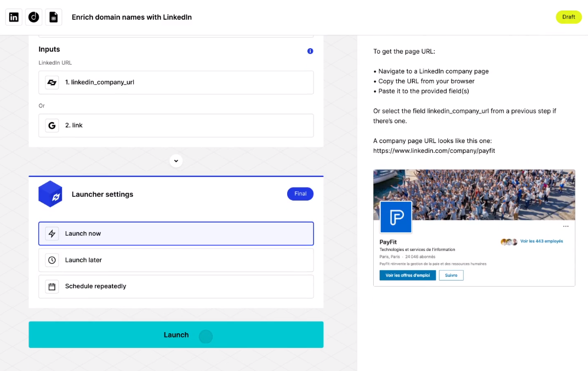
Task: Click the clock icon in Launch later
Action: [52, 260]
